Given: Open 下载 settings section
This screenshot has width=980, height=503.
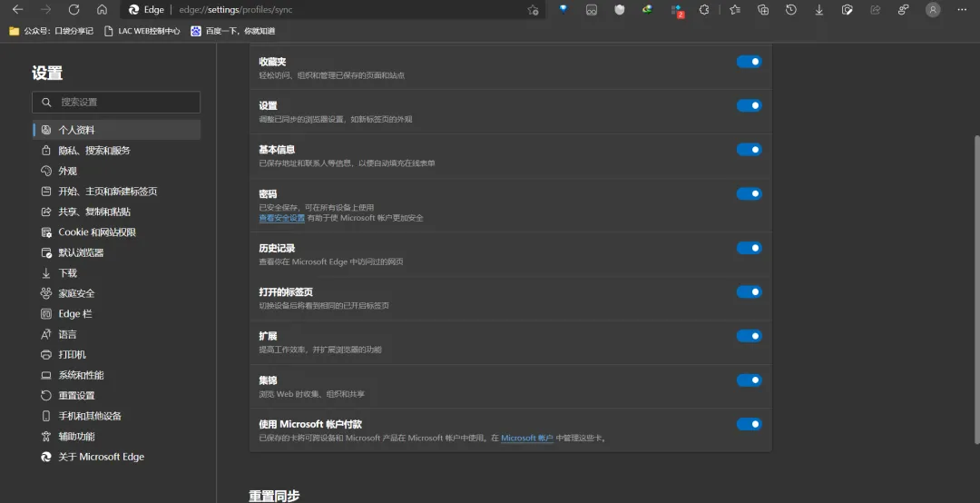Looking at the screenshot, I should (x=116, y=272).
